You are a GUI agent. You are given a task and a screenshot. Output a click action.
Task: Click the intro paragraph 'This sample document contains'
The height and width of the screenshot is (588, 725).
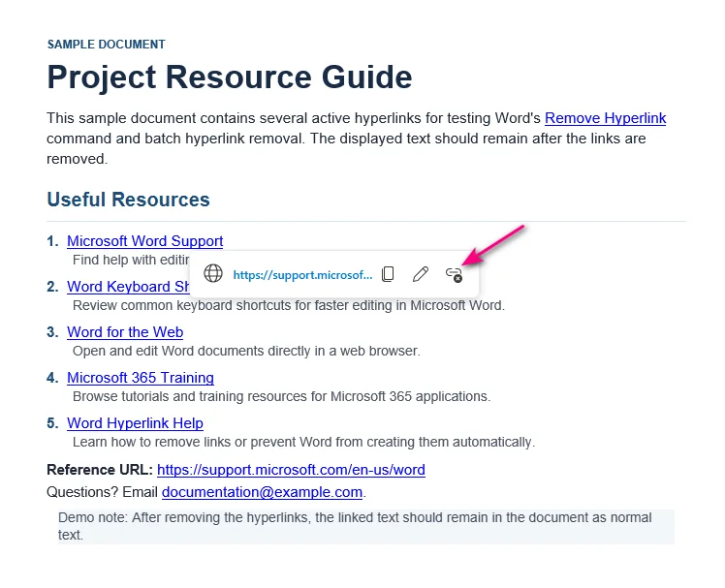pyautogui.click(x=356, y=139)
